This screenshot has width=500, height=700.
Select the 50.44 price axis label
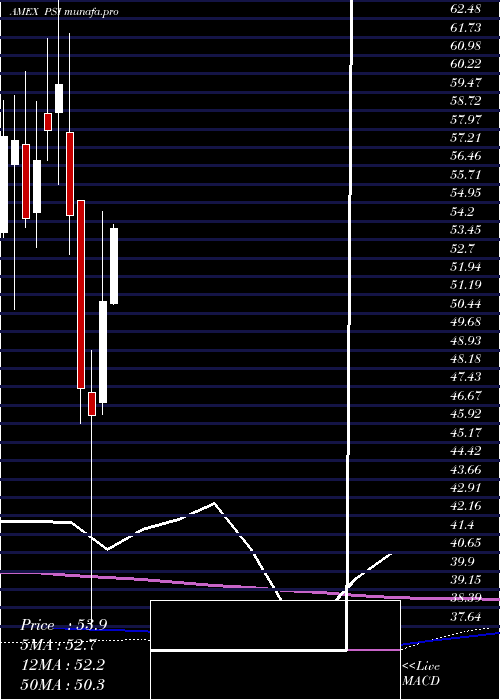[465, 304]
